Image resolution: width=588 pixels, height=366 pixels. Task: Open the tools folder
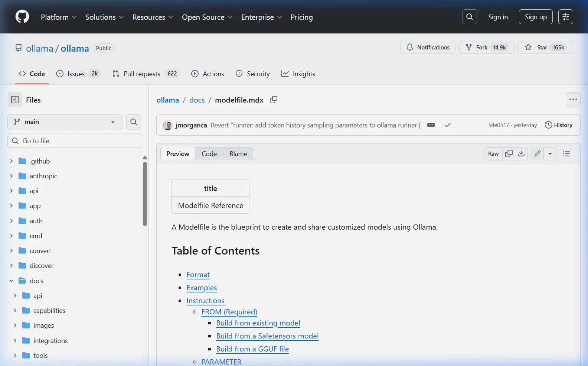[x=40, y=355]
